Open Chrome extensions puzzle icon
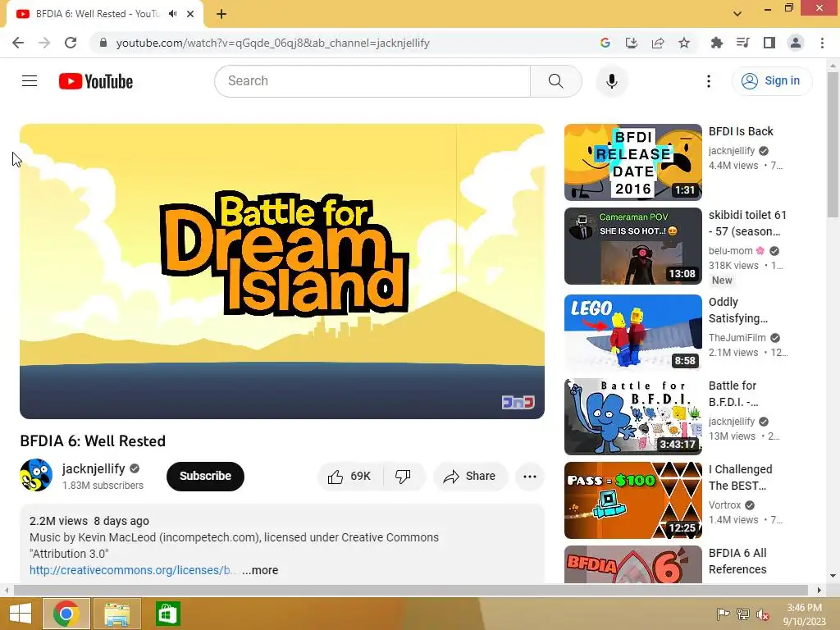 tap(717, 43)
